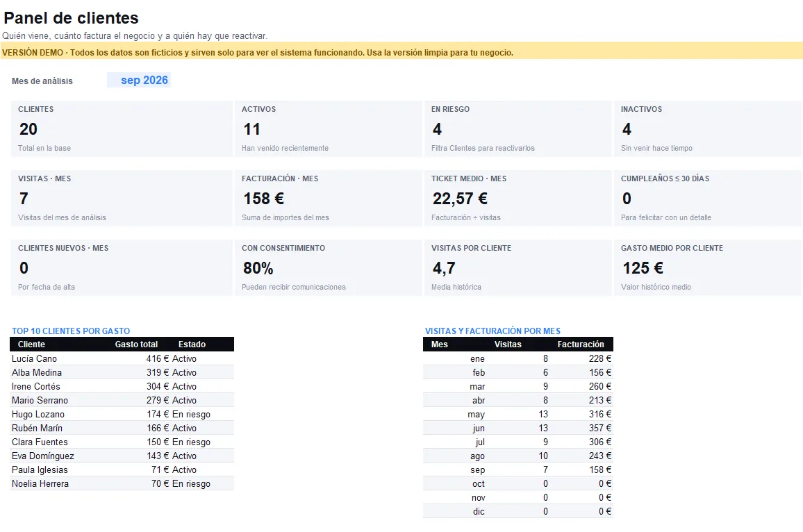The image size is (803, 532).
Task: Click the gasto medio value 125 €
Action: click(643, 268)
